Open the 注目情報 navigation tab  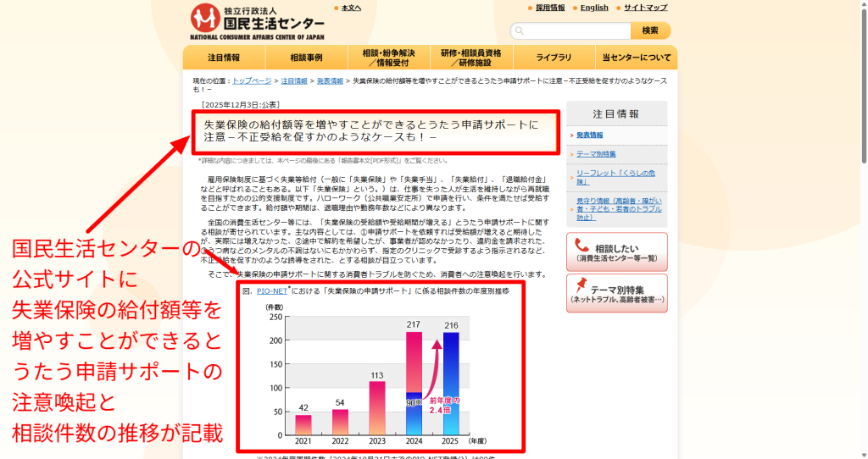click(x=224, y=58)
